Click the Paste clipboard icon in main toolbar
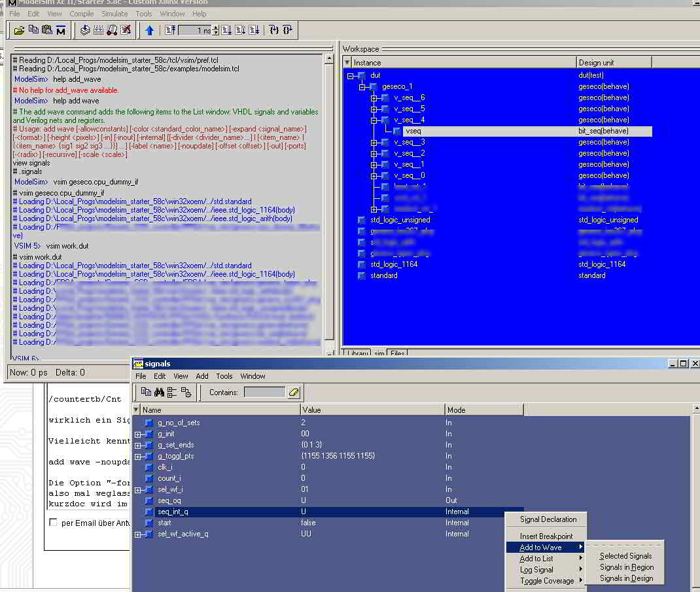 click(47, 29)
